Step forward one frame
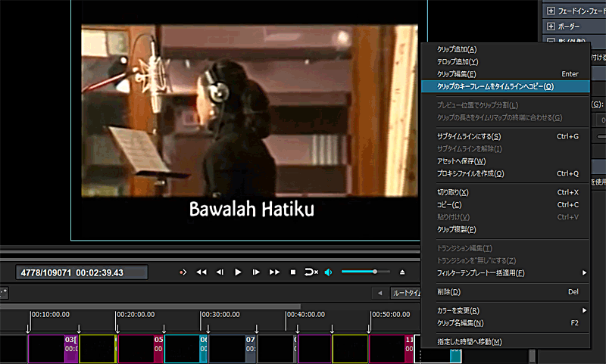Viewport: 606px width, 364px height. click(256, 272)
